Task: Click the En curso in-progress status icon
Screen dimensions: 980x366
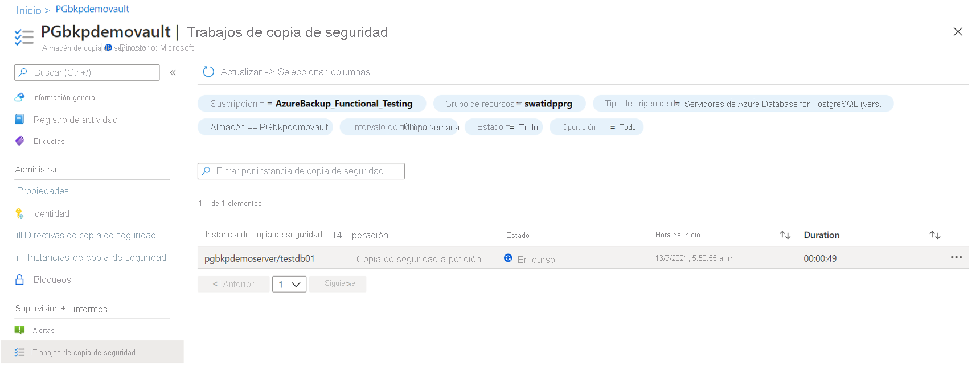Action: click(508, 258)
